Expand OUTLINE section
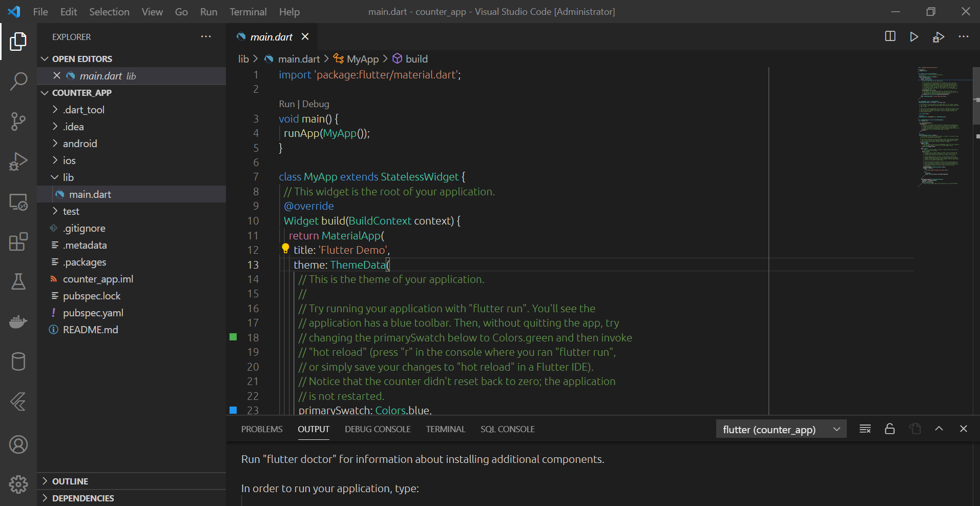Screen dimensions: 980x506 (132, 481)
